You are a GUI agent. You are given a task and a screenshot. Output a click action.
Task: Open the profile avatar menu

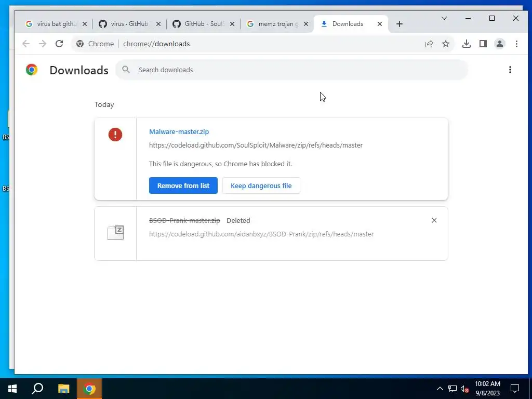coord(499,44)
